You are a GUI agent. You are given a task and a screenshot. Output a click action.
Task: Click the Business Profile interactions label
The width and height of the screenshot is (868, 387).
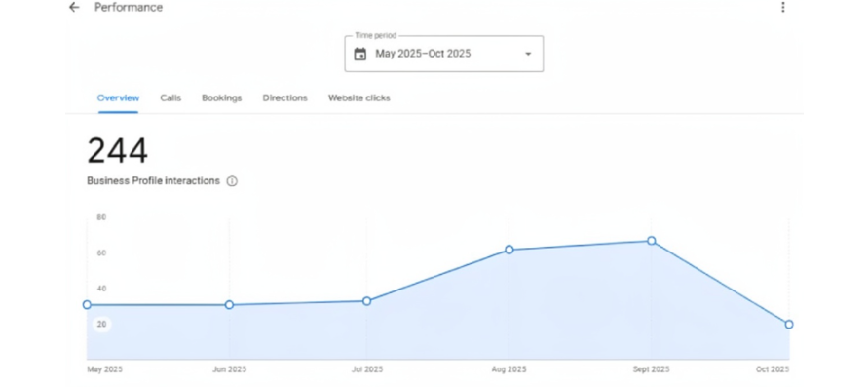click(153, 181)
